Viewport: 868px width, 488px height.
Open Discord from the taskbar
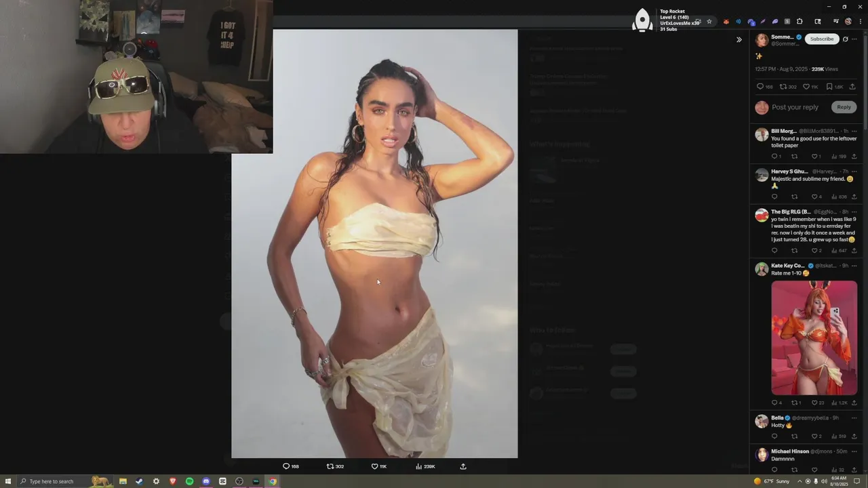(206, 481)
